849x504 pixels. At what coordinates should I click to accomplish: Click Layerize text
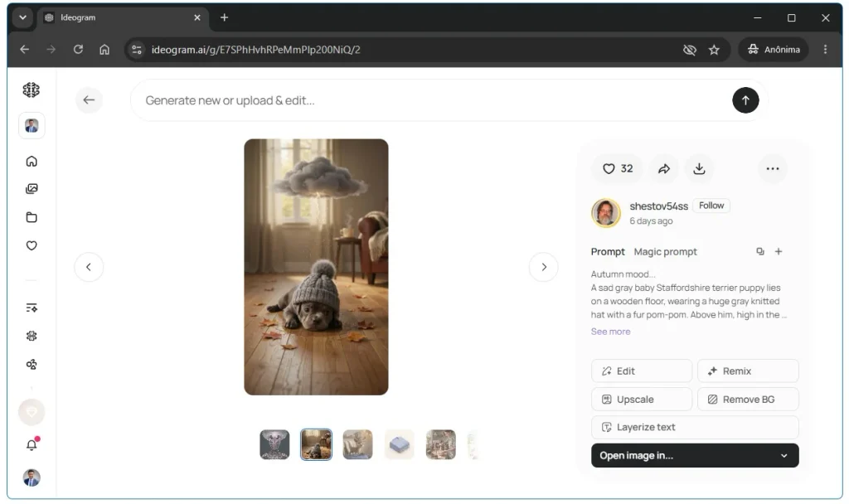coord(695,427)
